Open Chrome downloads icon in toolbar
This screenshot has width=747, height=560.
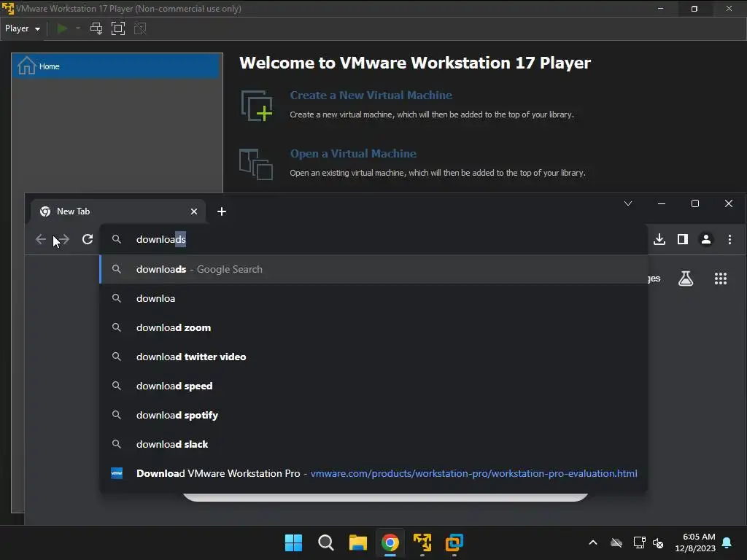(659, 239)
